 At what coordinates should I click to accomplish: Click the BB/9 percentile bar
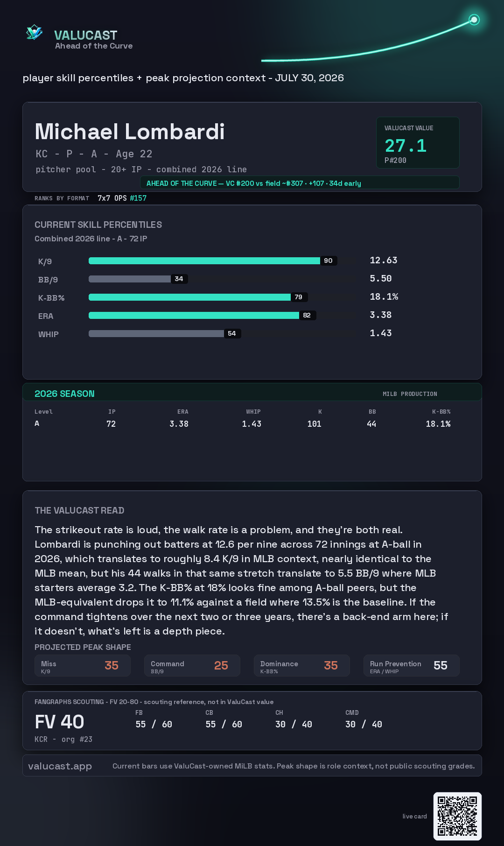[221, 279]
